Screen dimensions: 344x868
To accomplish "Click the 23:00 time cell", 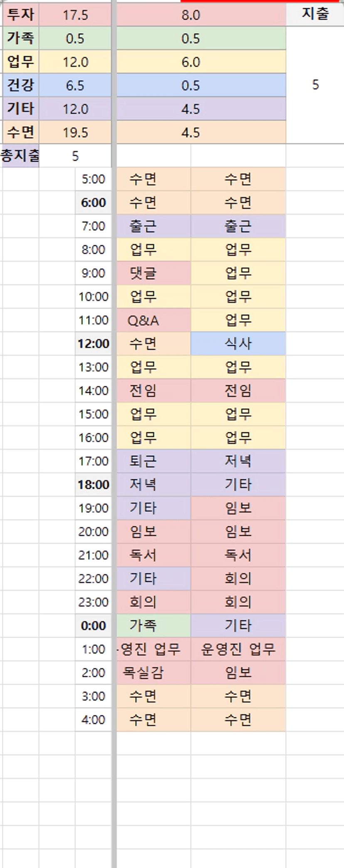I will point(94,602).
